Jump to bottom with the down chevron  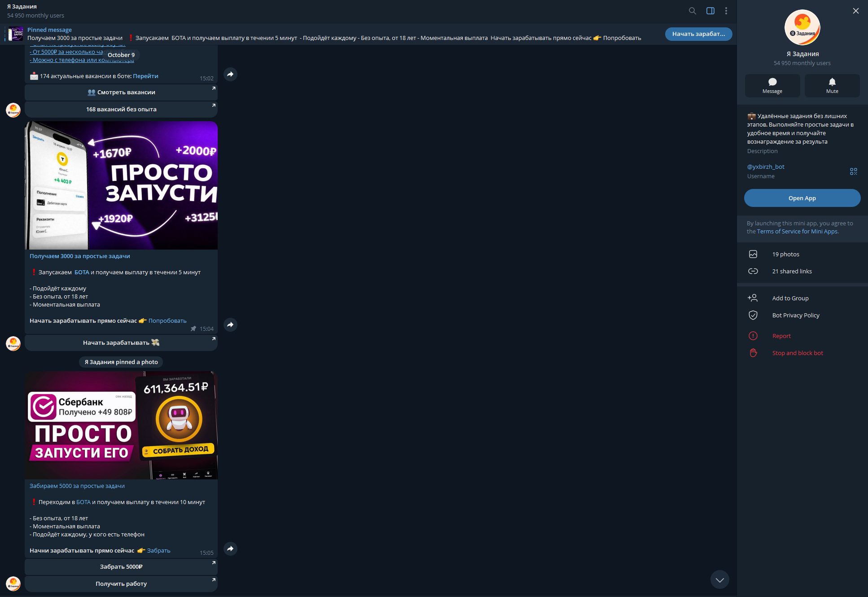click(720, 579)
